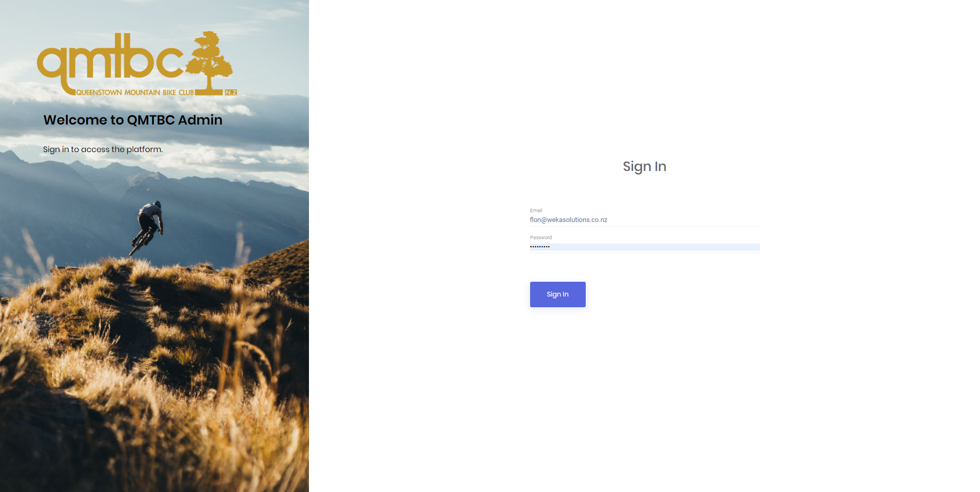Focus the Email input field
This screenshot has width=980, height=492.
[644, 220]
